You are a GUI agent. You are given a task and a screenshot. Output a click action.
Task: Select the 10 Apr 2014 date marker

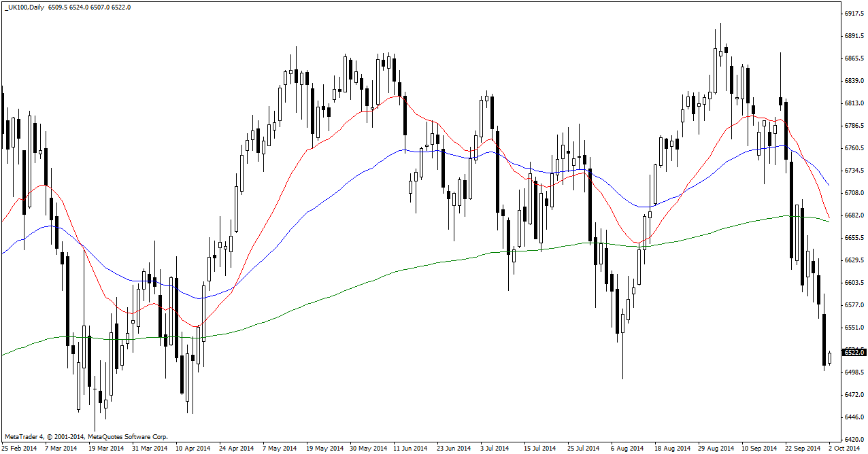[194, 449]
